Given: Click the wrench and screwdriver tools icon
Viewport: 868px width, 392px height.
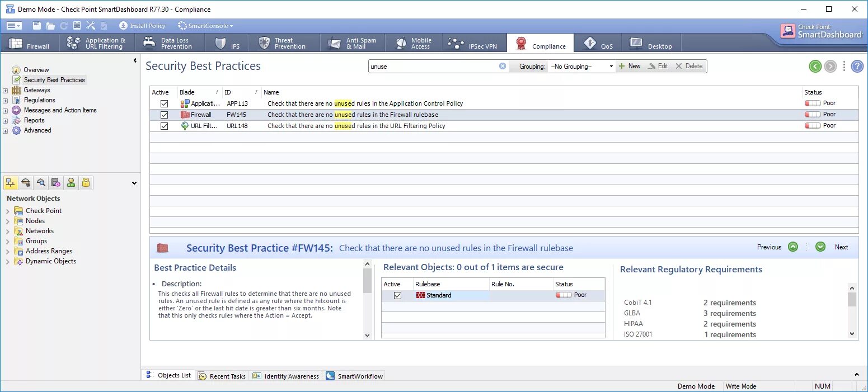Looking at the screenshot, I should [x=91, y=26].
